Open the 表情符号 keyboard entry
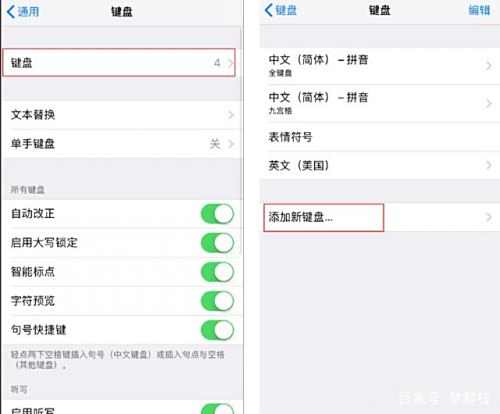Screen dimensions: 500x414 380,137
